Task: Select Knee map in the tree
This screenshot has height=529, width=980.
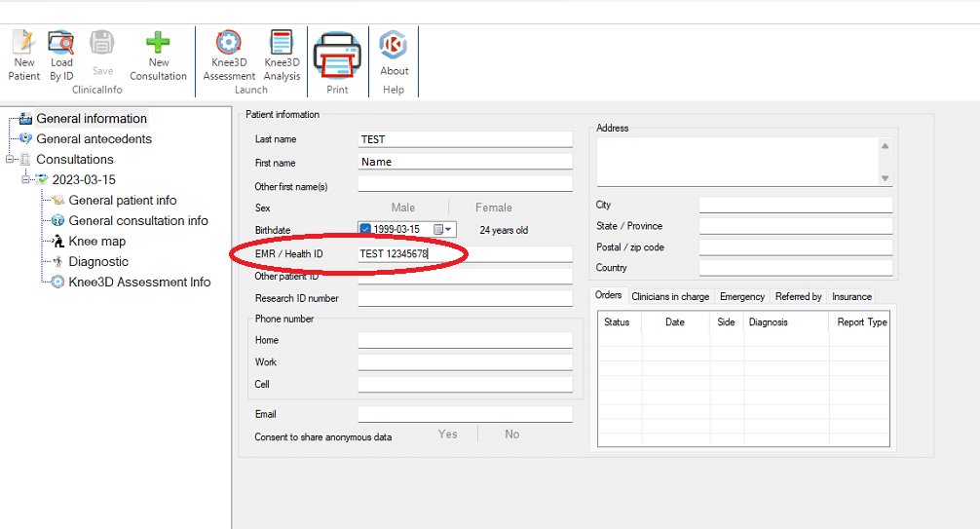Action: [96, 241]
